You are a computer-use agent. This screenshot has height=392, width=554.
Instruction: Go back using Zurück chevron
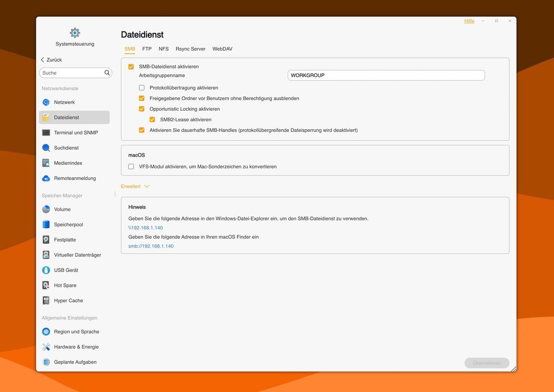pyautogui.click(x=43, y=60)
